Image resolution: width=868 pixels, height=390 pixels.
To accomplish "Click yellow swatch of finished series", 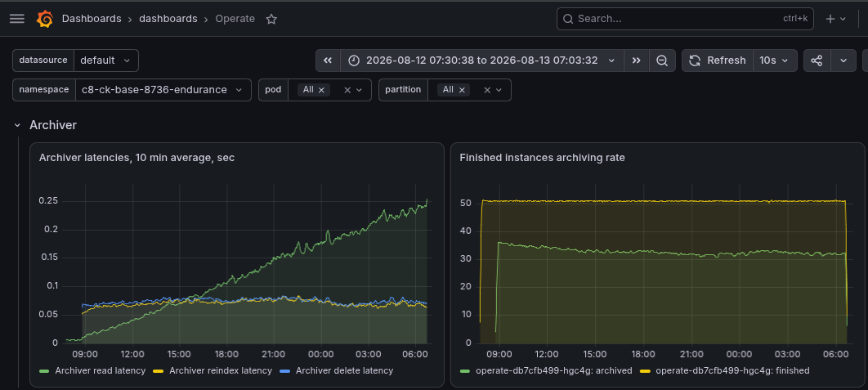I will pyautogui.click(x=645, y=370).
